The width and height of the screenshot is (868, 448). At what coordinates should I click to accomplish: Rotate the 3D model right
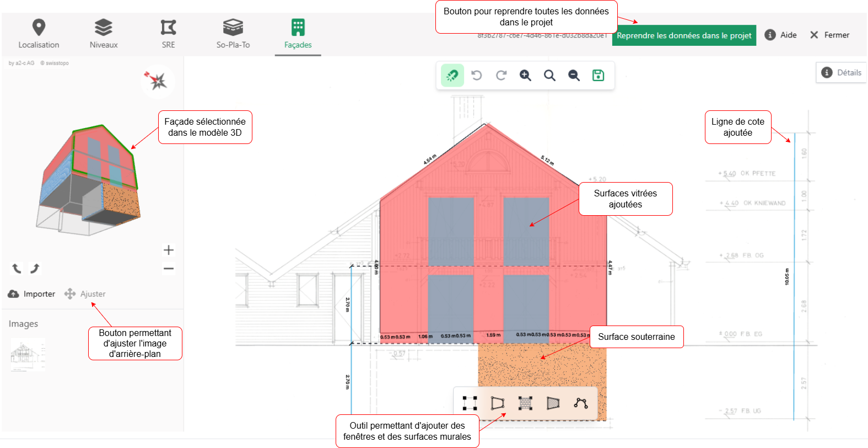click(x=35, y=268)
